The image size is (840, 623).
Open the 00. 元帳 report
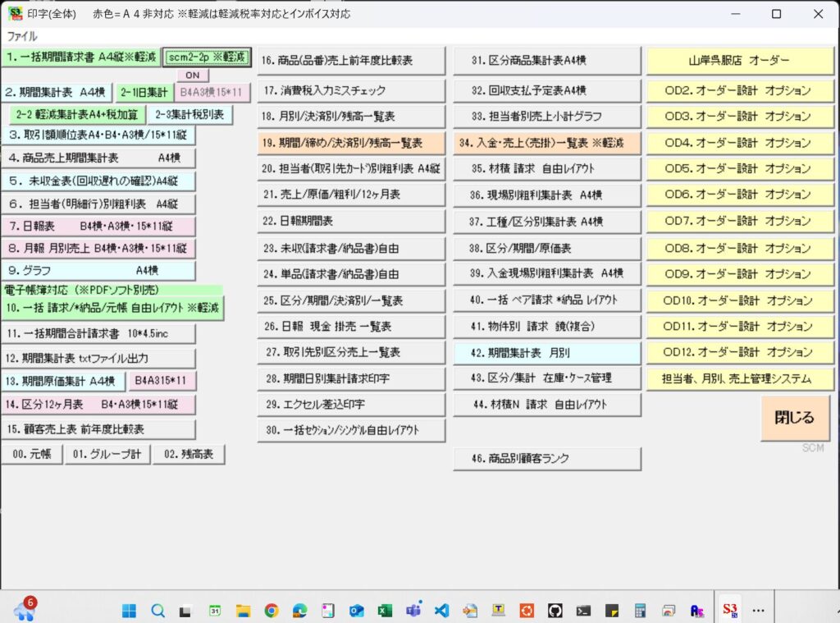coord(32,454)
